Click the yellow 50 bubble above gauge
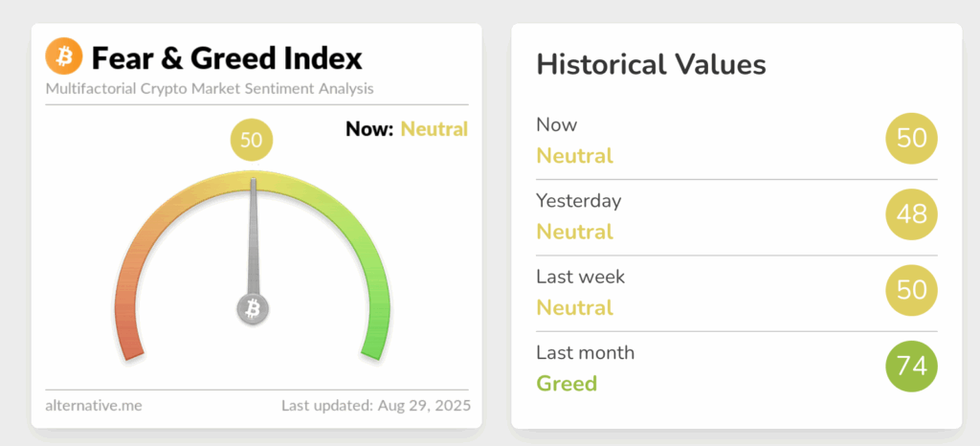Viewport: 980px width, 446px height. click(252, 141)
